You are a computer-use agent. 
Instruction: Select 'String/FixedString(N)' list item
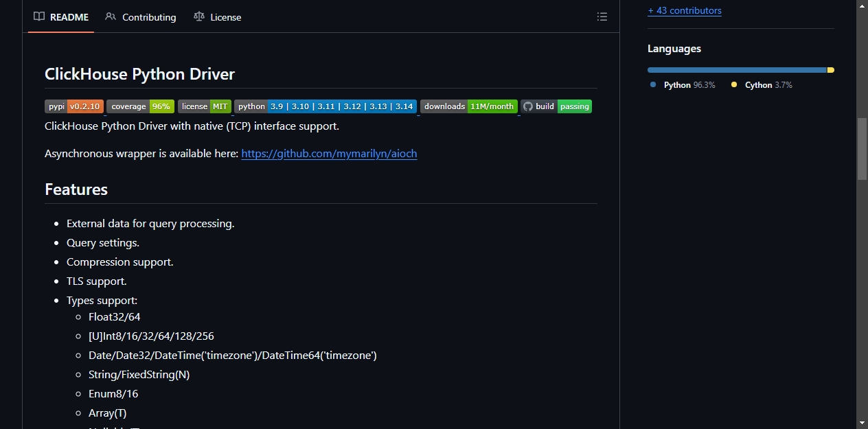[x=139, y=375]
